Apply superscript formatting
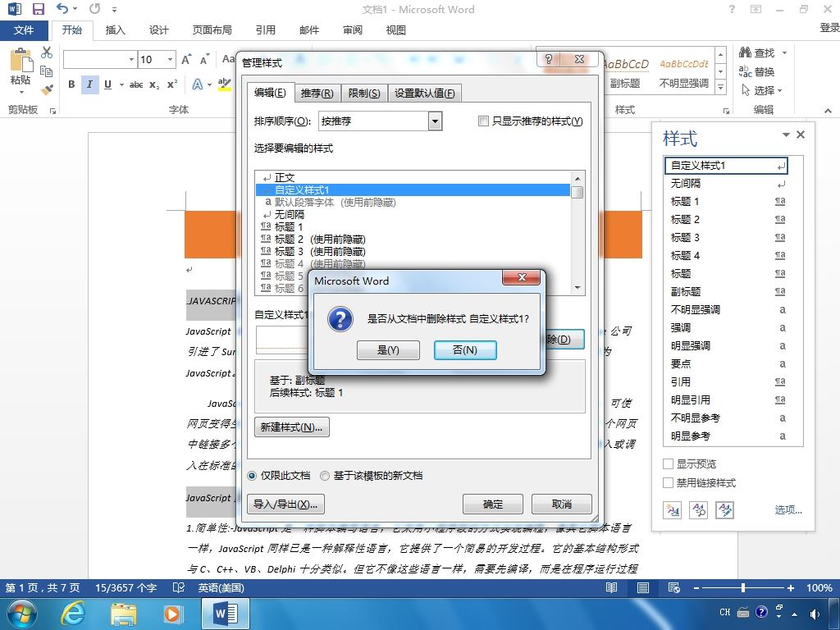Viewport: 840px width, 630px height. point(172,84)
